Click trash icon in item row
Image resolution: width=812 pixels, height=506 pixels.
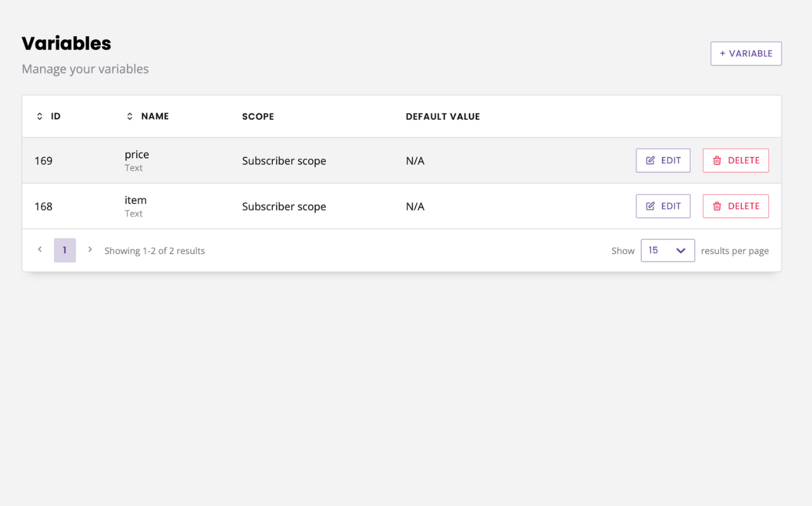717,206
